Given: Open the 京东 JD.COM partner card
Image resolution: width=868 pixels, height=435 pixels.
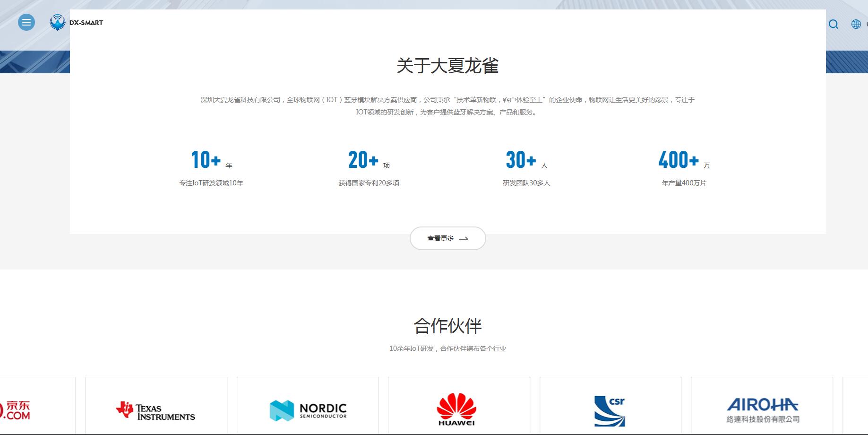Looking at the screenshot, I should tap(38, 406).
